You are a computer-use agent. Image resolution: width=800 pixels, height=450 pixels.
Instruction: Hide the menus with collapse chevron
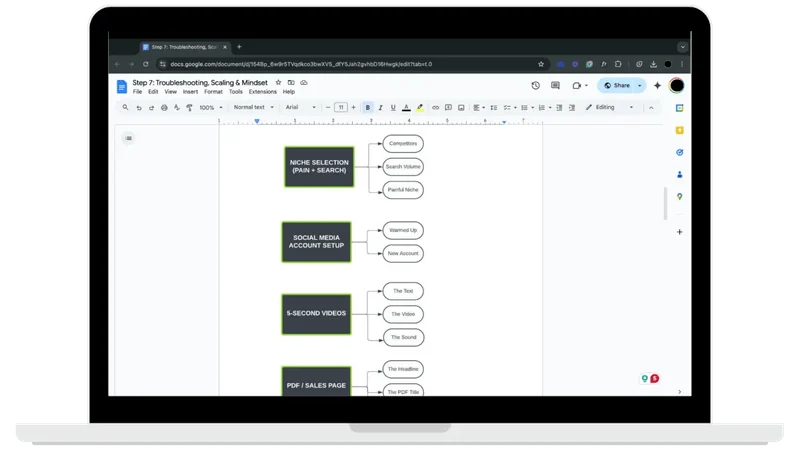[x=651, y=108]
